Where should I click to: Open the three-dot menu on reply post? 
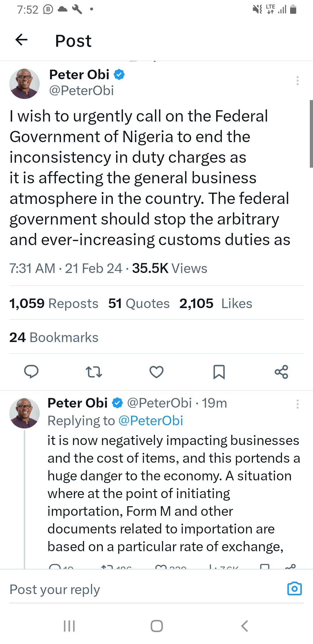pos(297,404)
